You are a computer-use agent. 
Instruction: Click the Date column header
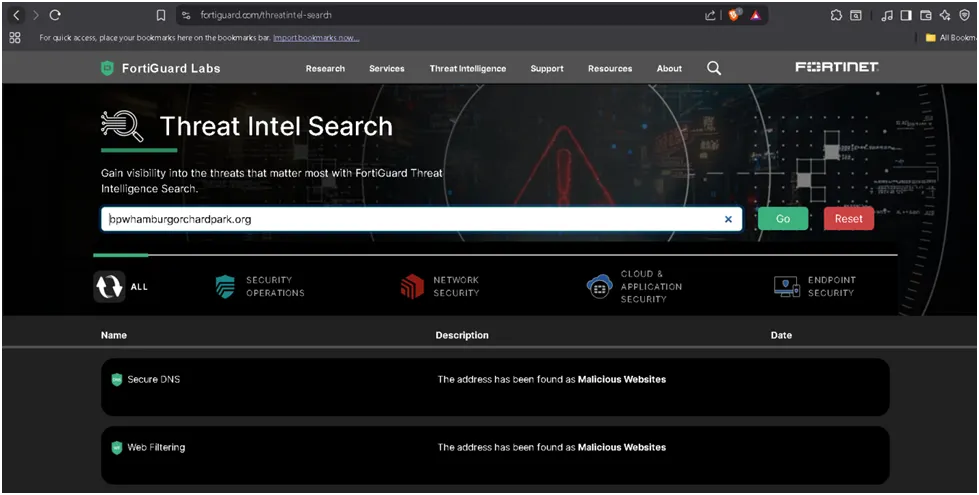click(781, 335)
